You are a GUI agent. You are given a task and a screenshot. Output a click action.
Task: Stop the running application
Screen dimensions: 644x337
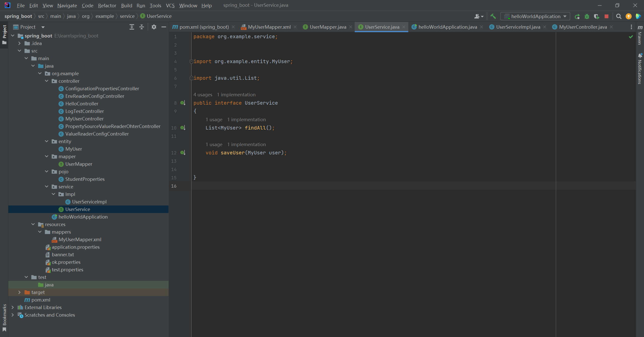point(607,16)
